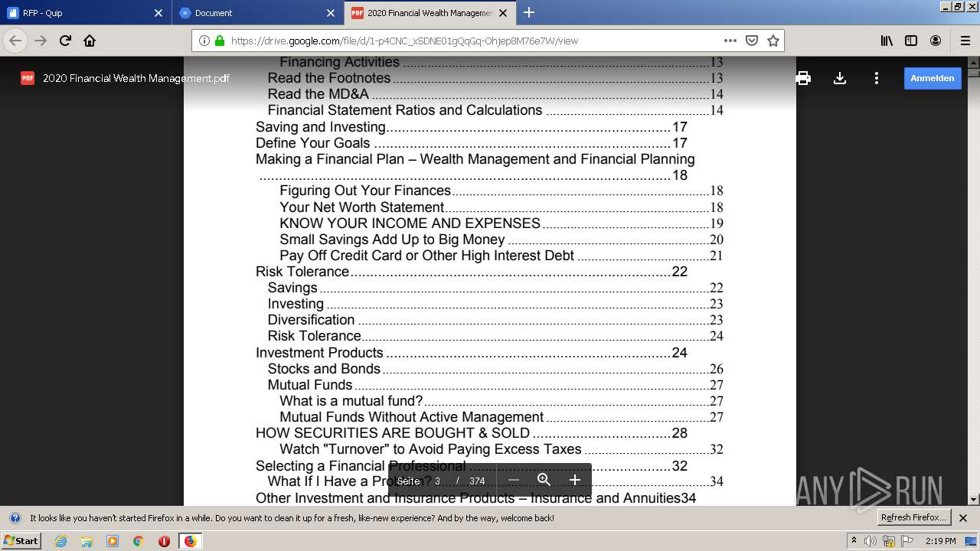Show hidden system tray icons

[854, 541]
